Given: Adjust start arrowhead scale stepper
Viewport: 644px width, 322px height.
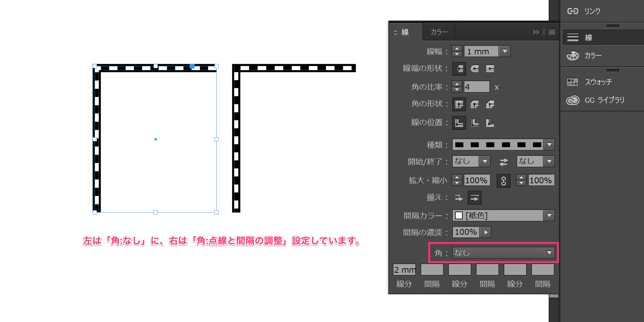Looking at the screenshot, I should point(457,180).
